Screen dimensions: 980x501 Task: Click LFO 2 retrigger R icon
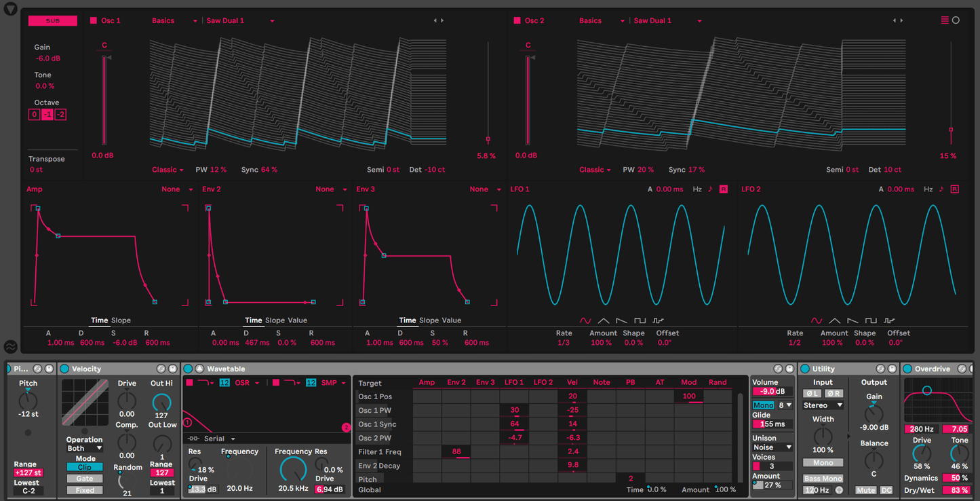coord(954,189)
